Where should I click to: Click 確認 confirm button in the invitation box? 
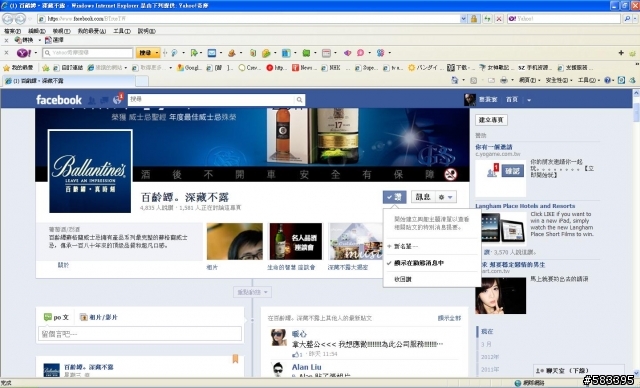pos(512,171)
